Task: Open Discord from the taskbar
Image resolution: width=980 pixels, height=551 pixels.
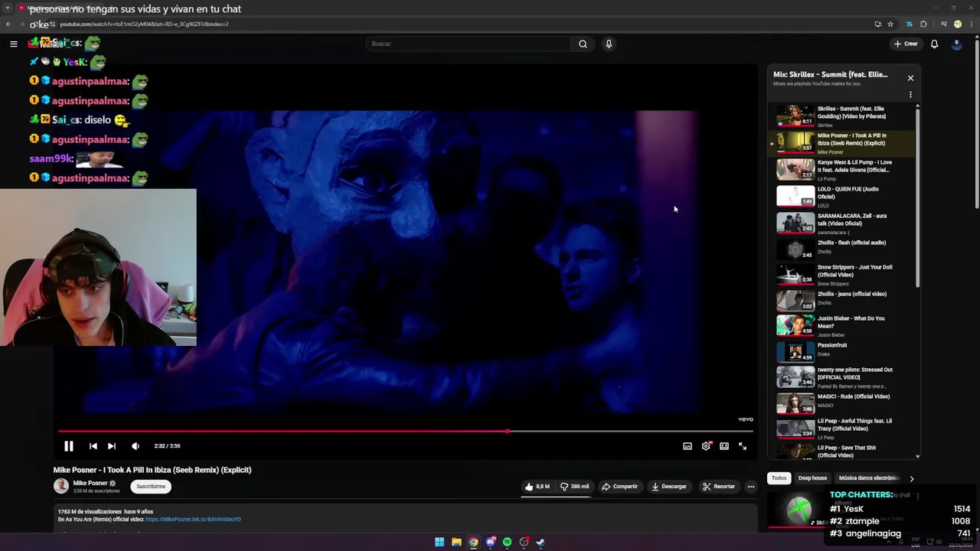Action: pyautogui.click(x=490, y=542)
